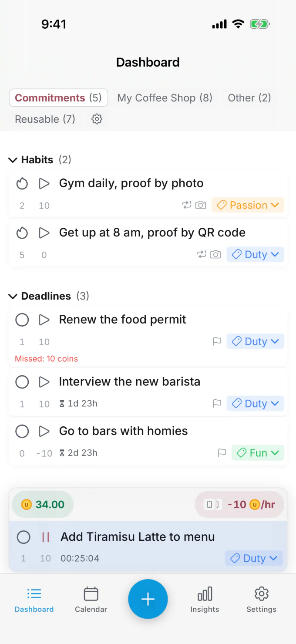Switch to the Reusable tab
This screenshot has height=644, width=296.
pos(45,119)
